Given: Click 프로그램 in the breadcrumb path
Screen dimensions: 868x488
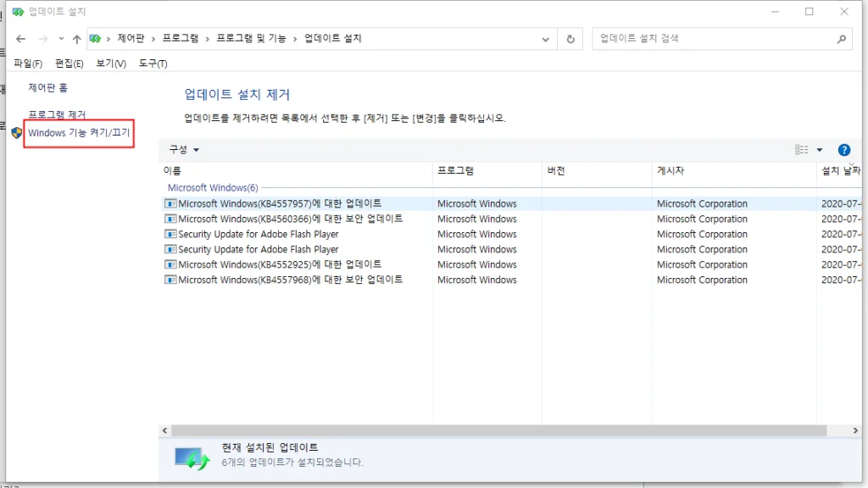Looking at the screenshot, I should pos(180,38).
